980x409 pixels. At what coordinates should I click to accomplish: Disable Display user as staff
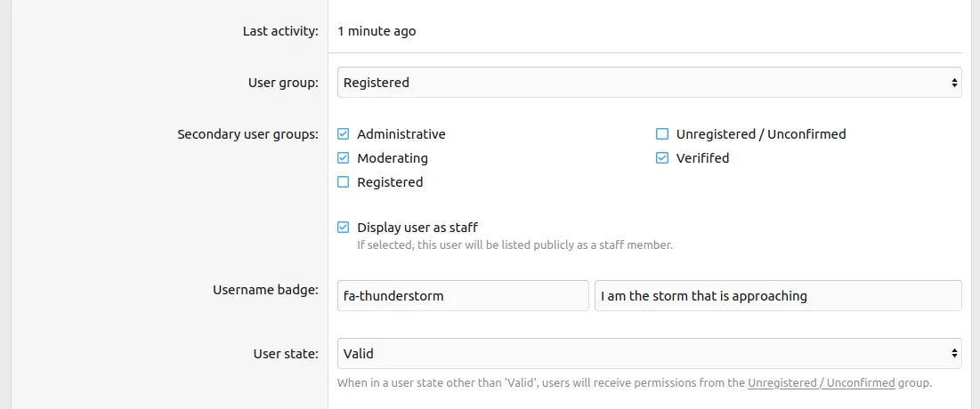coord(344,228)
